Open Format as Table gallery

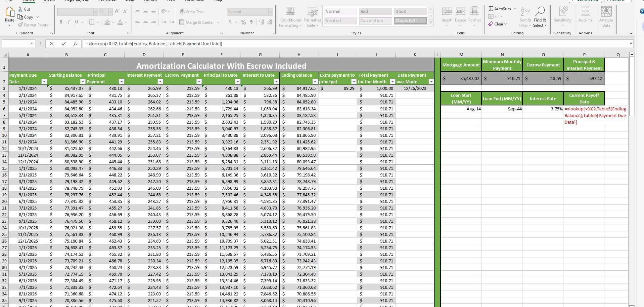[312, 17]
